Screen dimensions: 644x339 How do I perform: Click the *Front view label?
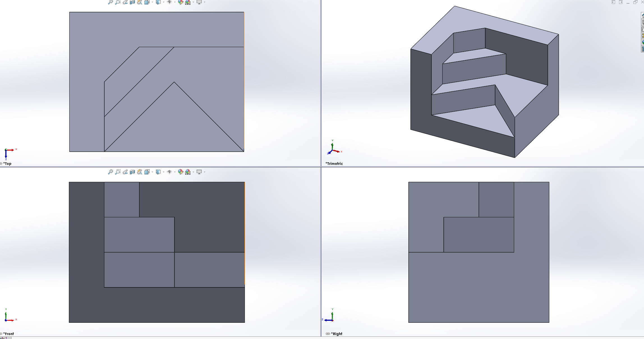[8, 334]
